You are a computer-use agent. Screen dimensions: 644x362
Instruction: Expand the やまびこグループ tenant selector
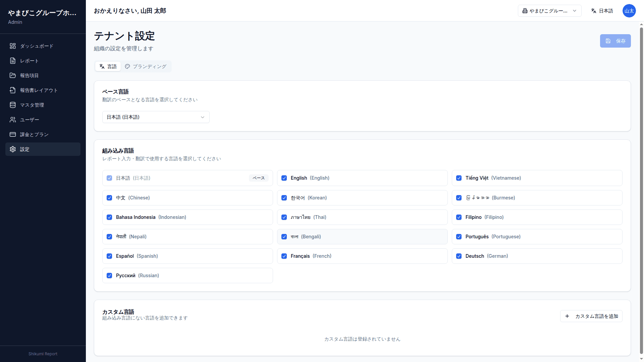[549, 11]
